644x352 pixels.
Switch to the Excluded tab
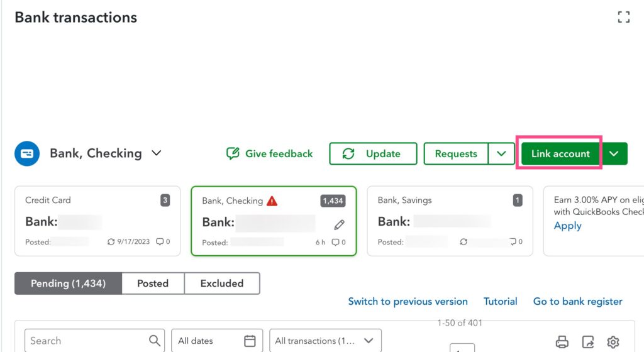(222, 283)
